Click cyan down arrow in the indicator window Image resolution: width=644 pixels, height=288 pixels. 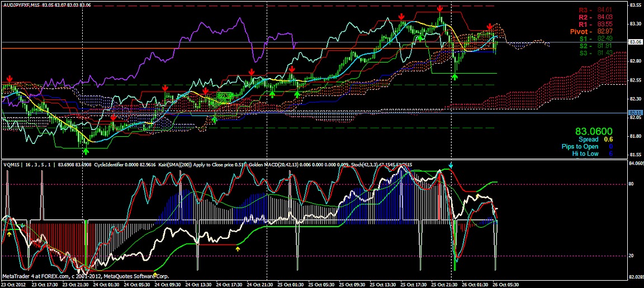click(452, 166)
